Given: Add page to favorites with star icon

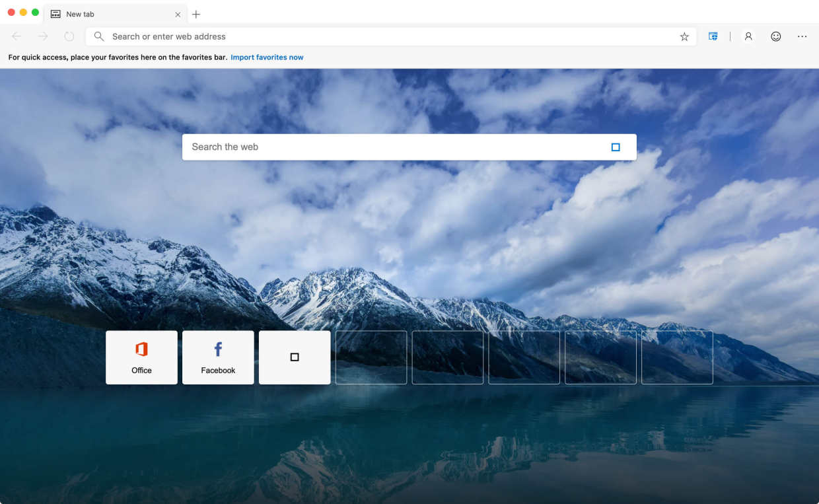Looking at the screenshot, I should click(x=684, y=37).
